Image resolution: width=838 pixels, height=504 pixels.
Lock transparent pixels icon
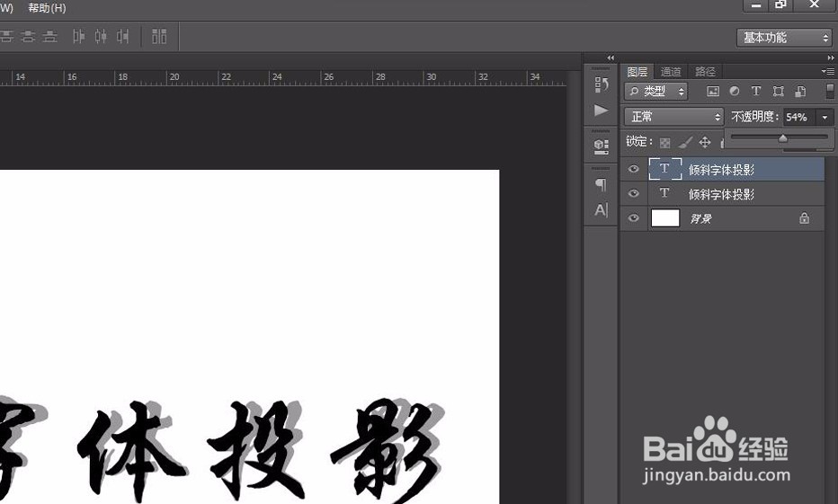tap(664, 143)
